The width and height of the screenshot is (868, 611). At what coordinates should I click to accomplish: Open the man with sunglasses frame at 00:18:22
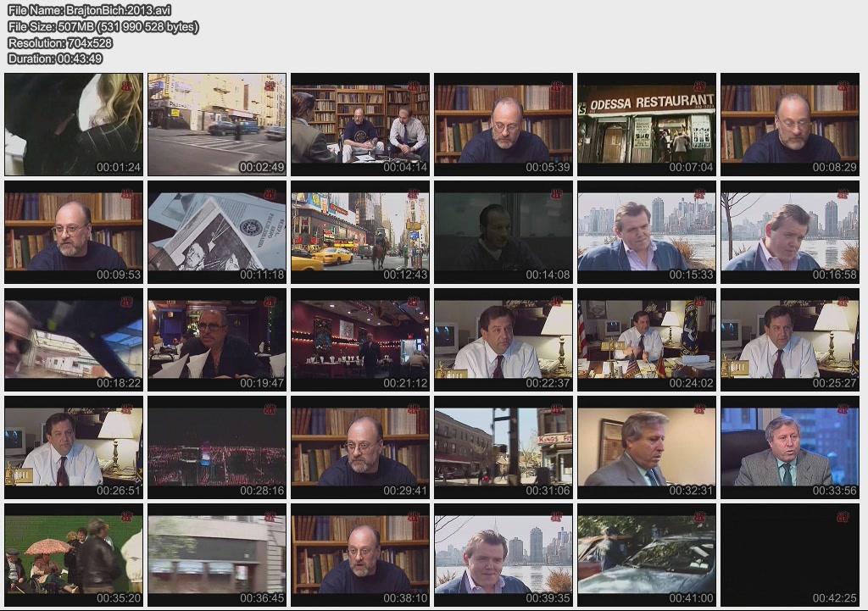(x=74, y=339)
